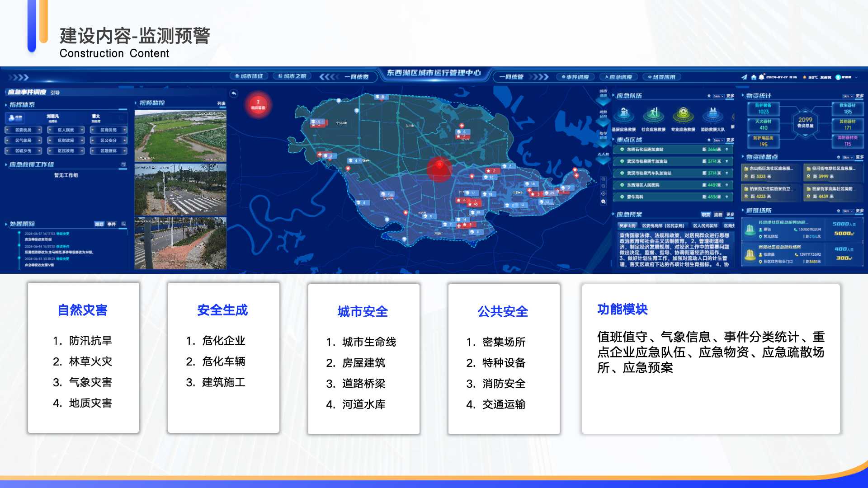Image resolution: width=868 pixels, height=488 pixels.
Task: Open the 5km range dropdown in 物资统计
Action: [x=848, y=96]
